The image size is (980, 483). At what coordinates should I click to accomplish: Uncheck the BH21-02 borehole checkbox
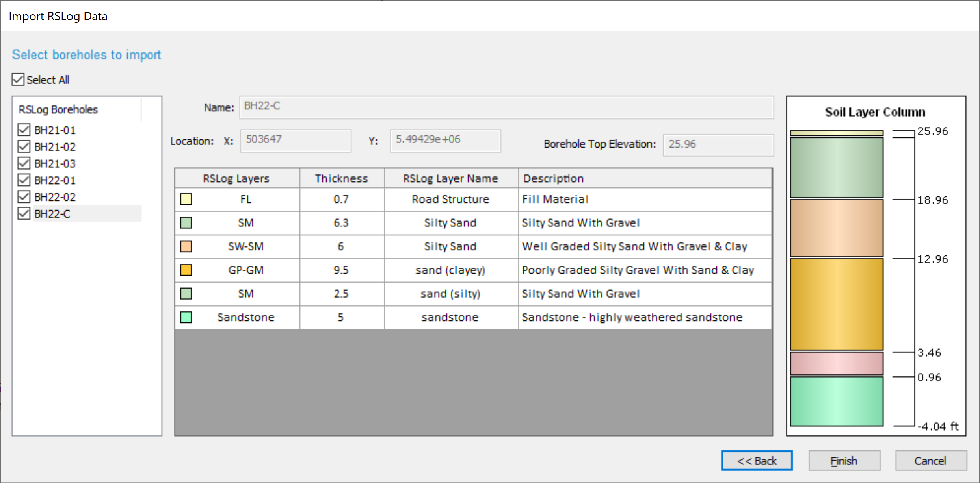(x=24, y=146)
